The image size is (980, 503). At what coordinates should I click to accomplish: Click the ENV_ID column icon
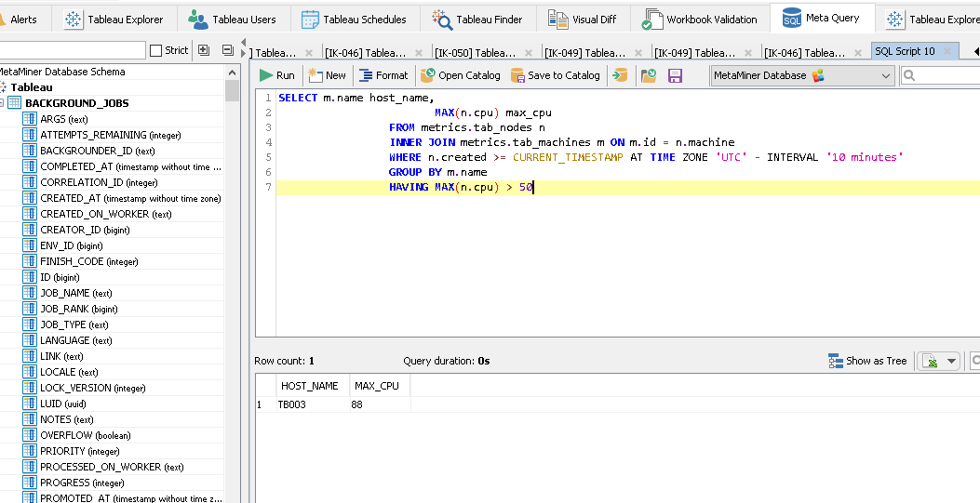click(30, 245)
